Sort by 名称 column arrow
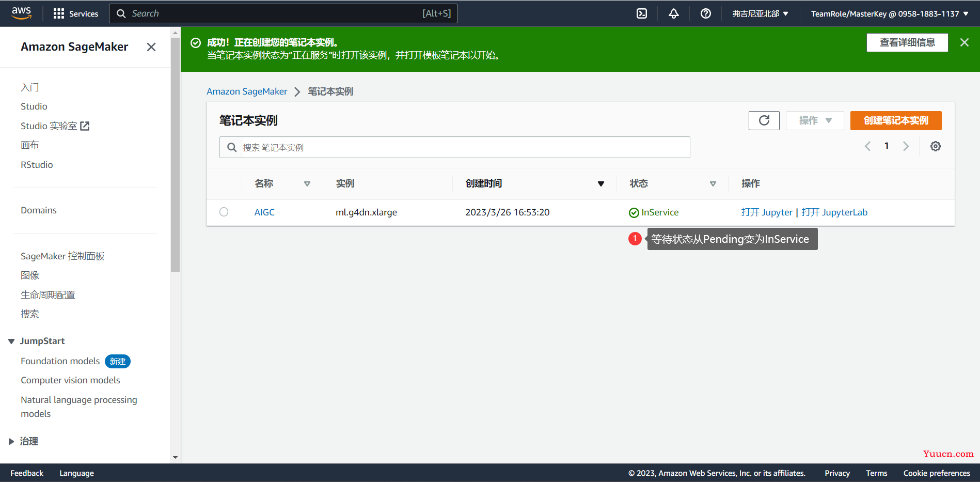The height and width of the screenshot is (482, 980). click(307, 184)
